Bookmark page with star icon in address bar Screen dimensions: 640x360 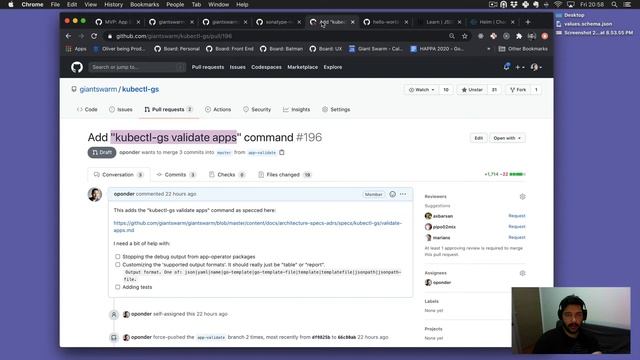click(464, 36)
